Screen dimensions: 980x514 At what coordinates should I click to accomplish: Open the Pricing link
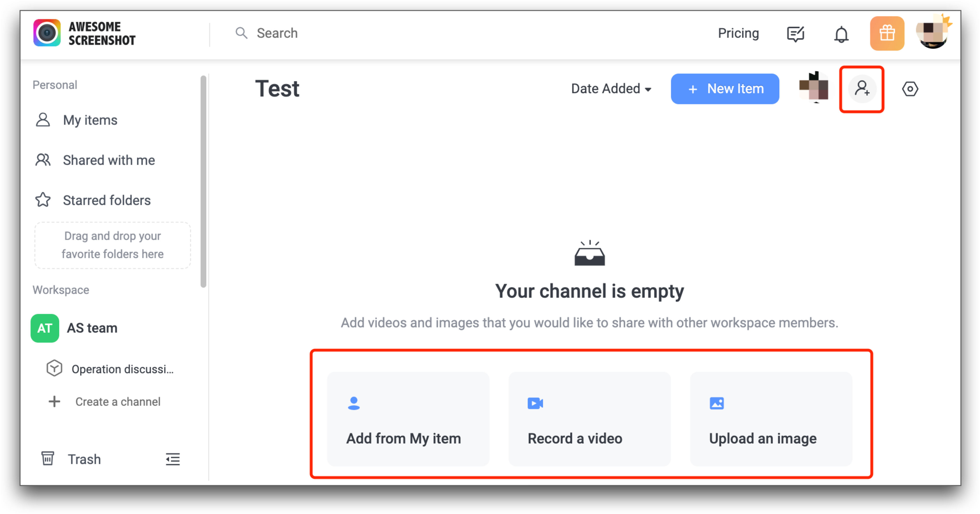click(x=738, y=34)
